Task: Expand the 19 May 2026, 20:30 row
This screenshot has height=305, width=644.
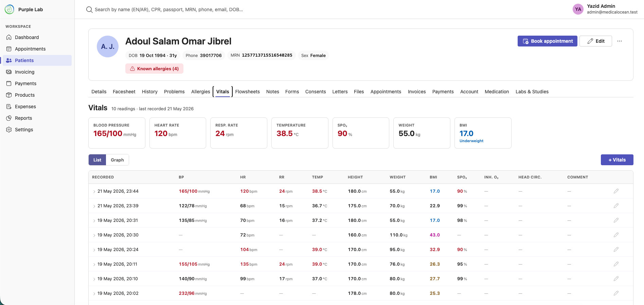Action: point(94,235)
